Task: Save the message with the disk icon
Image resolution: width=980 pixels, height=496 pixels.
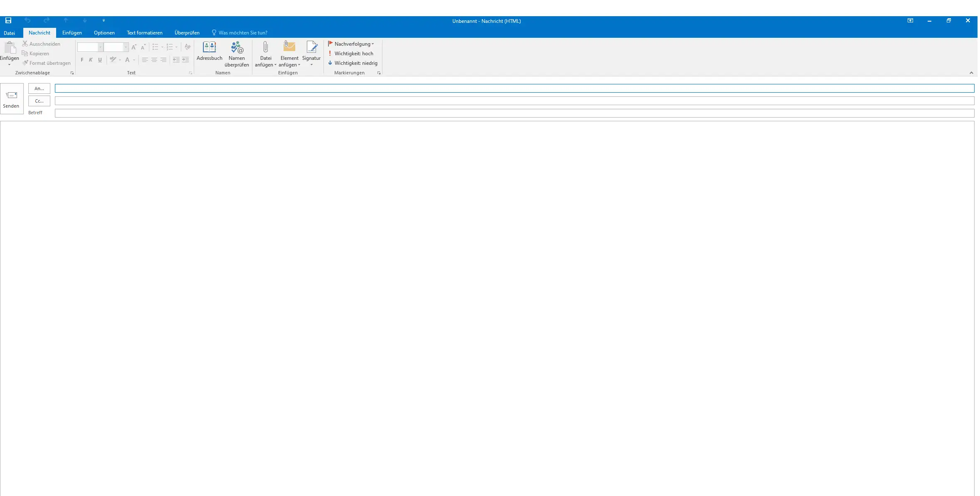Action: (8, 20)
